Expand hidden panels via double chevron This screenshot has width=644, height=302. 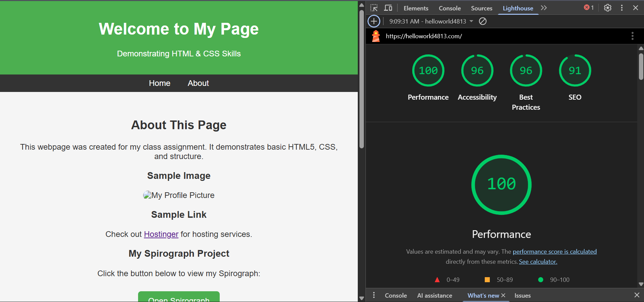(544, 8)
